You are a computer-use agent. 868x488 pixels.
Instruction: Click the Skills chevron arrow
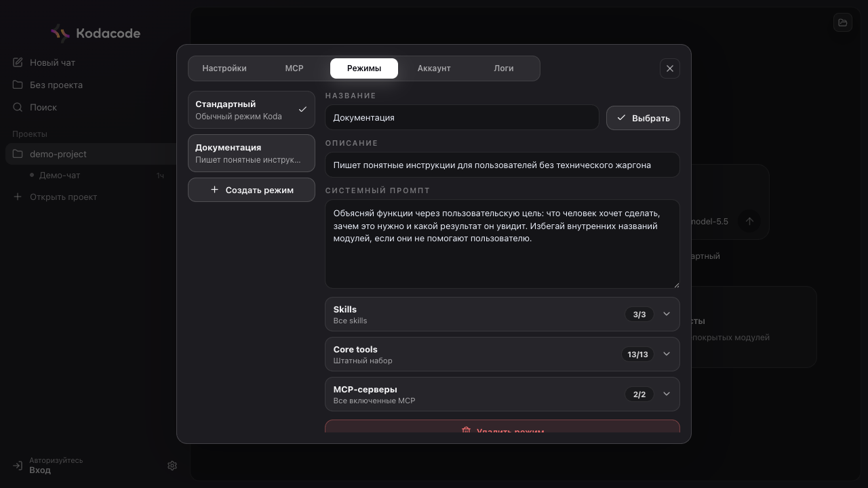click(667, 314)
